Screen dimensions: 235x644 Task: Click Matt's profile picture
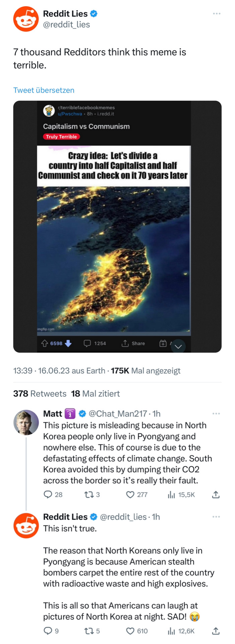(x=26, y=422)
